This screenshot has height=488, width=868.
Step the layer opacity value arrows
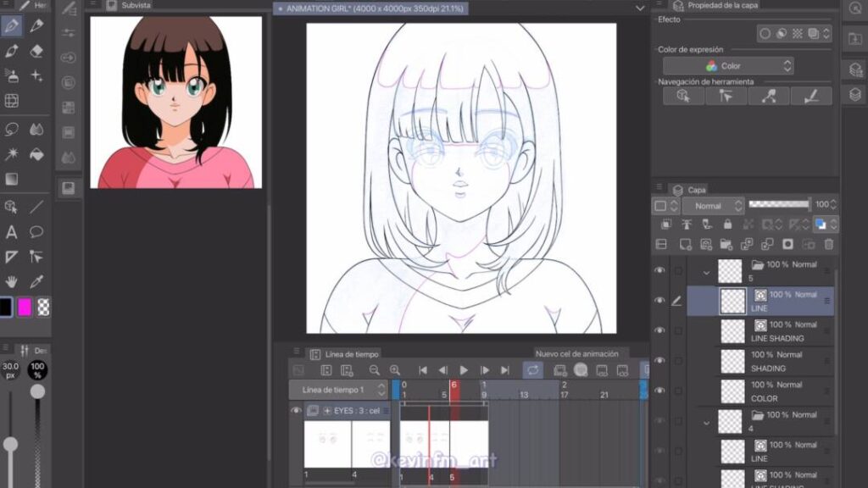(833, 205)
